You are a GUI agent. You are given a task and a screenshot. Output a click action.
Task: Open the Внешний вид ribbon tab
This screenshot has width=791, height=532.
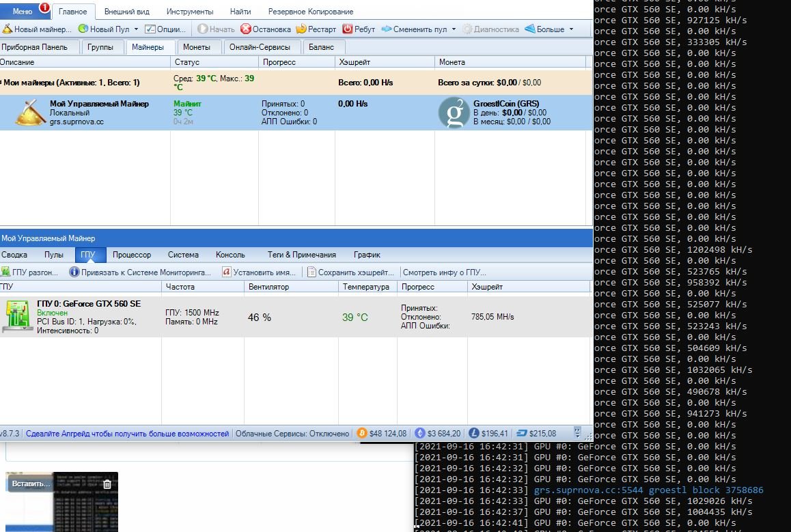pyautogui.click(x=126, y=11)
